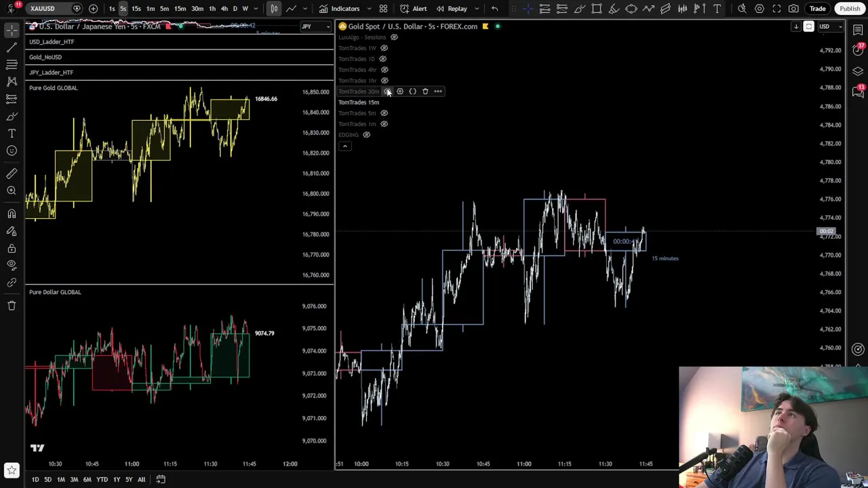Select the ruler measure tool
The height and width of the screenshot is (488, 868).
pos(12,174)
